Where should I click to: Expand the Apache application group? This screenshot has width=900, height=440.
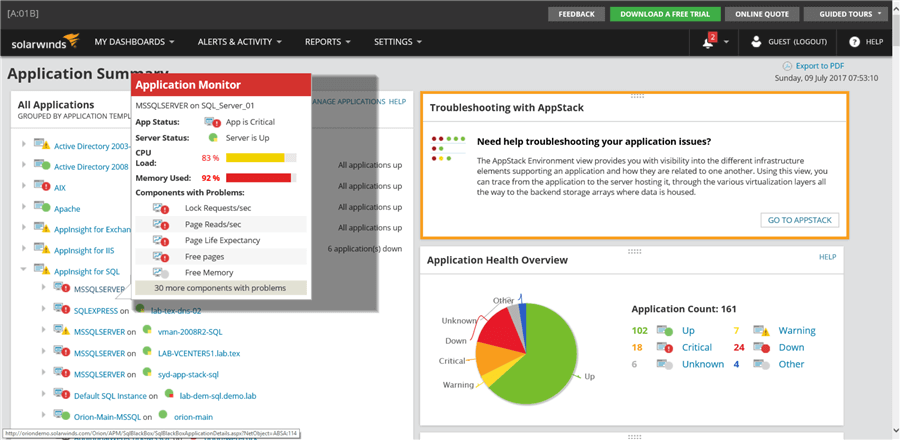pyautogui.click(x=24, y=207)
